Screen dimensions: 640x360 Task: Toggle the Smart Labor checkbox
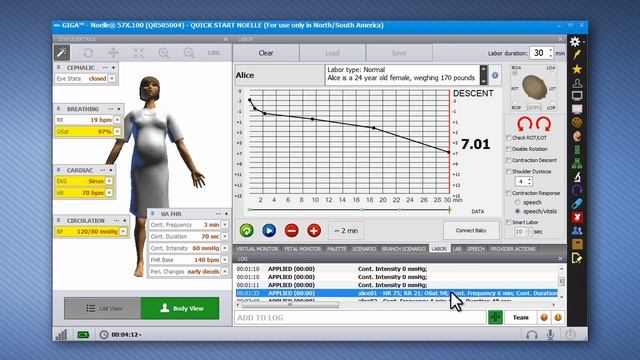pos(509,222)
